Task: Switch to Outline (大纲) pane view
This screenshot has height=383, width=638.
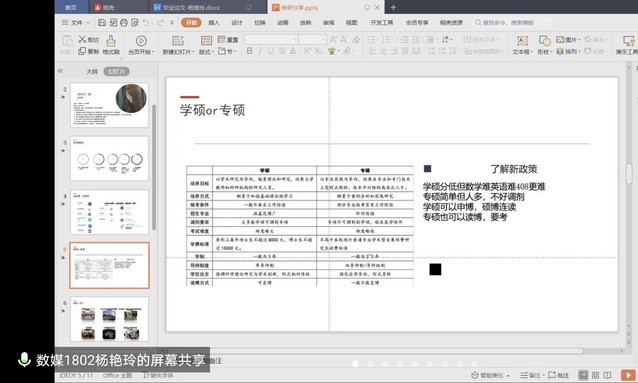Action: tap(92, 71)
